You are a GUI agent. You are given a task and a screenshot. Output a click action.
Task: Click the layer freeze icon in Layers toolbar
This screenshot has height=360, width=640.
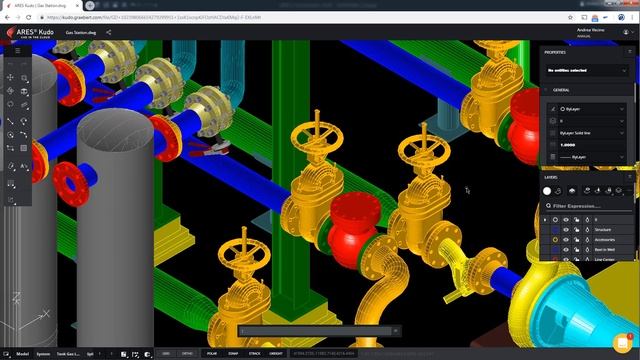point(598,191)
